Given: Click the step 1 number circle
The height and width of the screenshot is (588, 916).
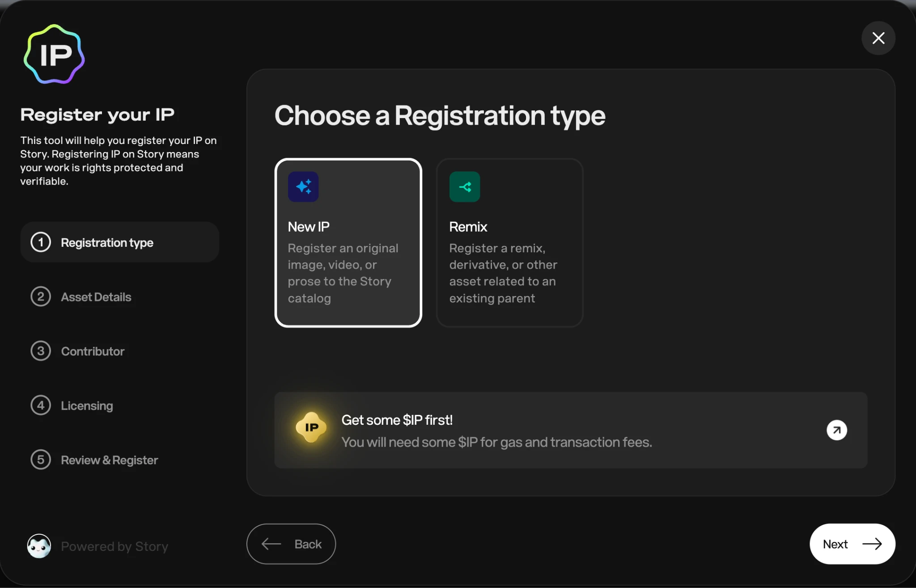Looking at the screenshot, I should coord(41,242).
